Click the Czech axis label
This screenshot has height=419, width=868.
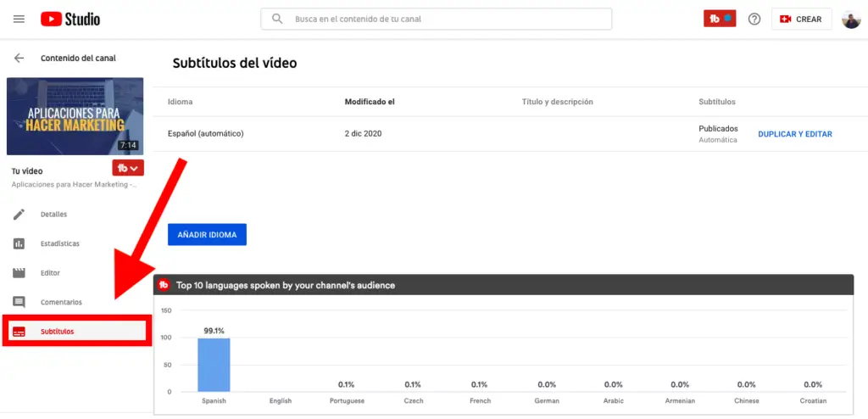(x=413, y=400)
